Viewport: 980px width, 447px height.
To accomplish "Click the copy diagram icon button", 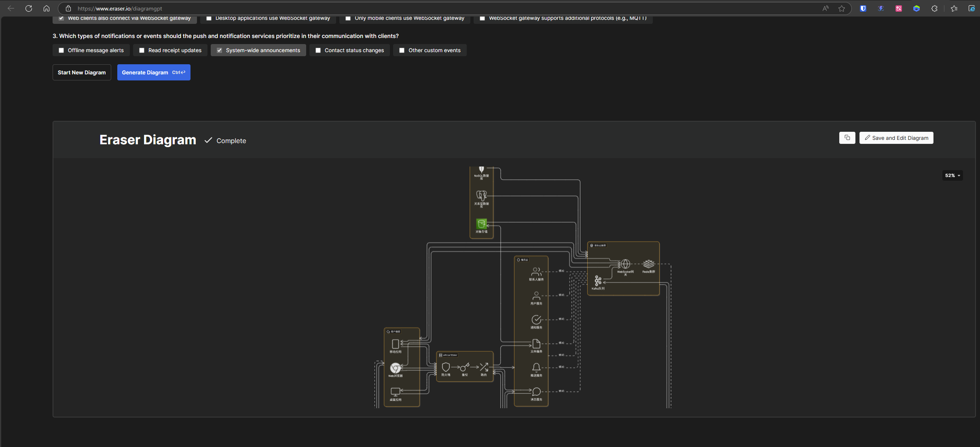I will (x=847, y=138).
